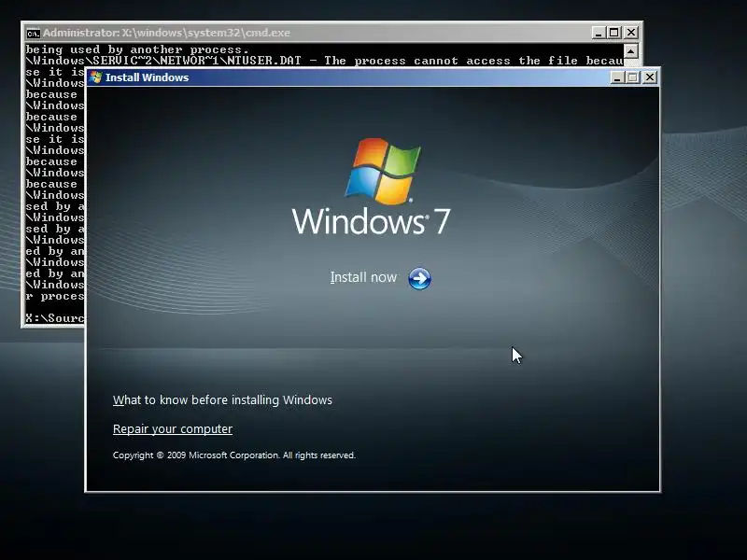Click the Install Windows title text
747x560 pixels.
[147, 77]
